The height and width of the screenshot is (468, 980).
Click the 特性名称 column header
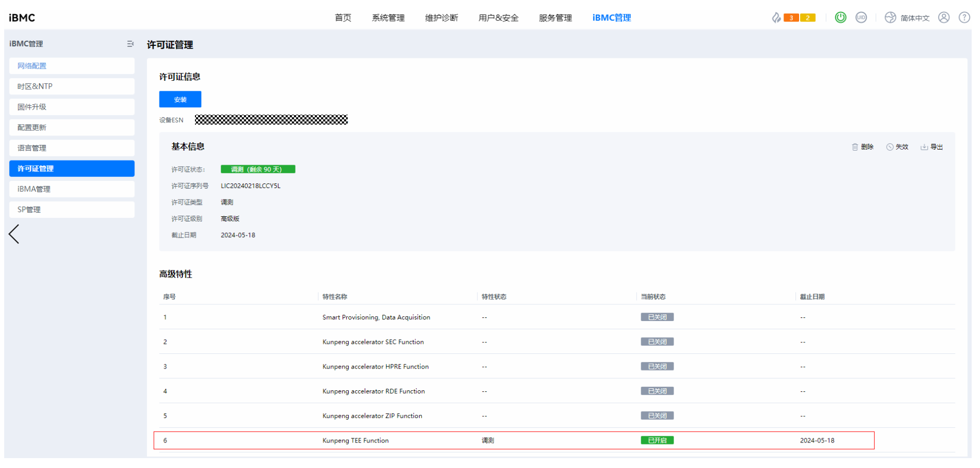pyautogui.click(x=335, y=297)
